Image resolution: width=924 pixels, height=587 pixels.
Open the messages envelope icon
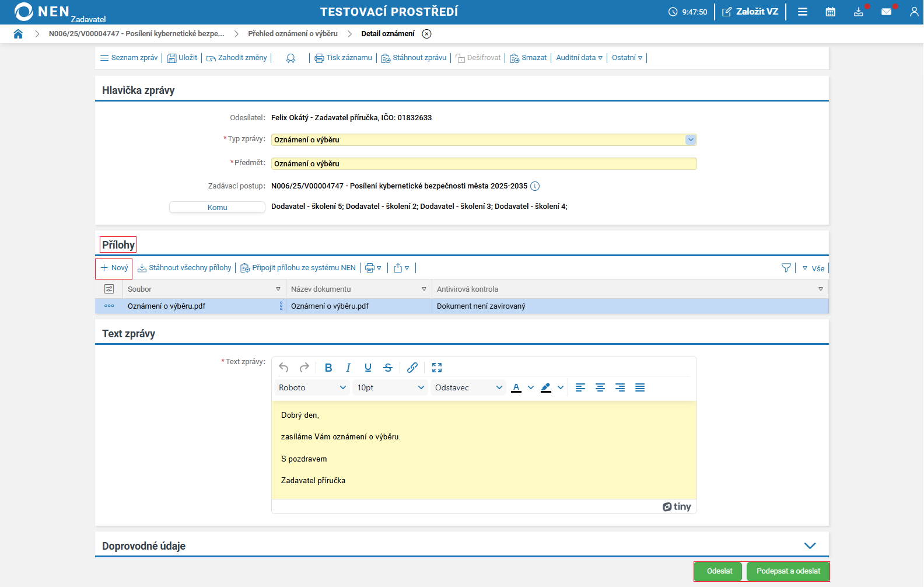tap(886, 12)
